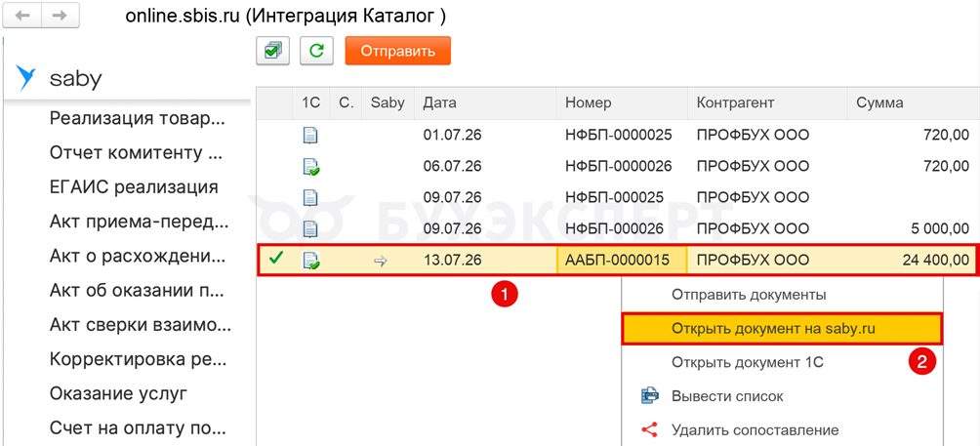
Task: Click document icon in row НФБП-000026
Action: (310, 228)
